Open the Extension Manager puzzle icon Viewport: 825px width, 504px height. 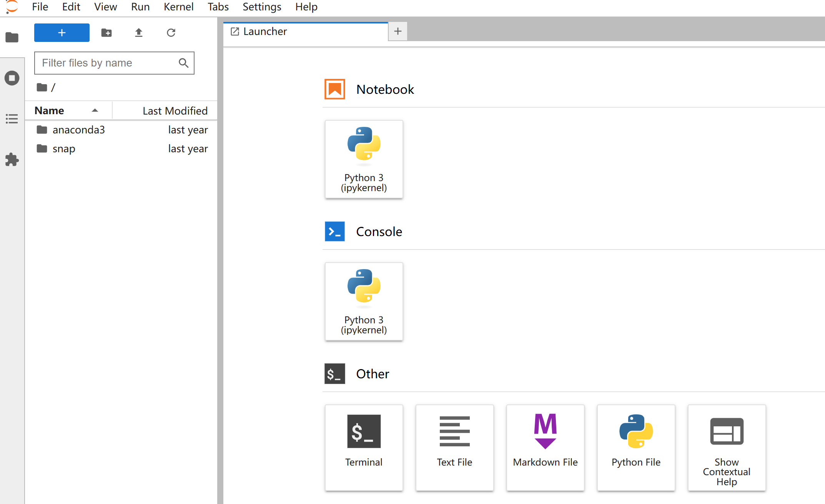coord(12,160)
